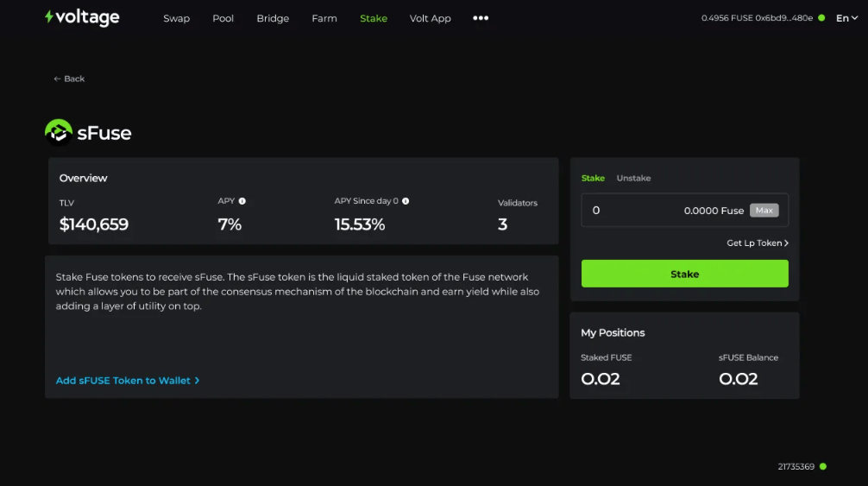The image size is (868, 486).
Task: Open the Bridge page
Action: point(273,18)
